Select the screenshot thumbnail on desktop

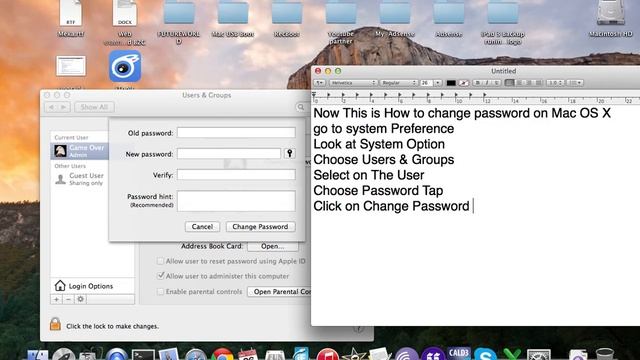(x=71, y=66)
